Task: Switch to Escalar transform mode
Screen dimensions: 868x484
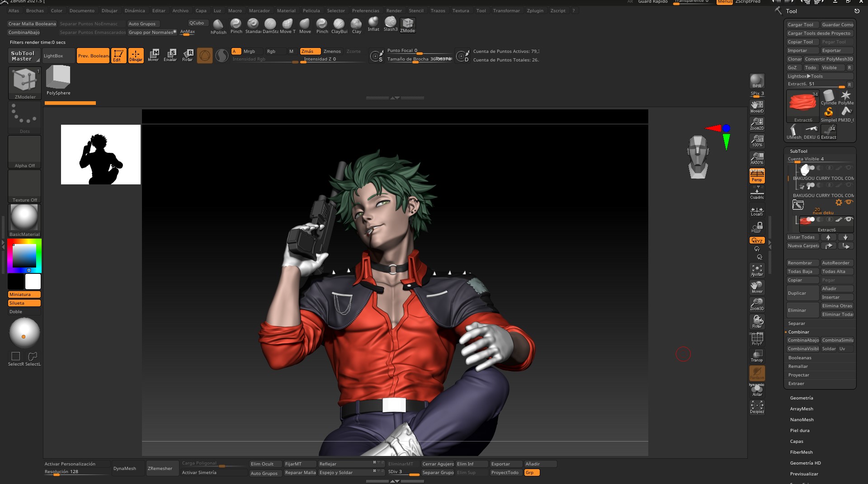Action: [170, 56]
